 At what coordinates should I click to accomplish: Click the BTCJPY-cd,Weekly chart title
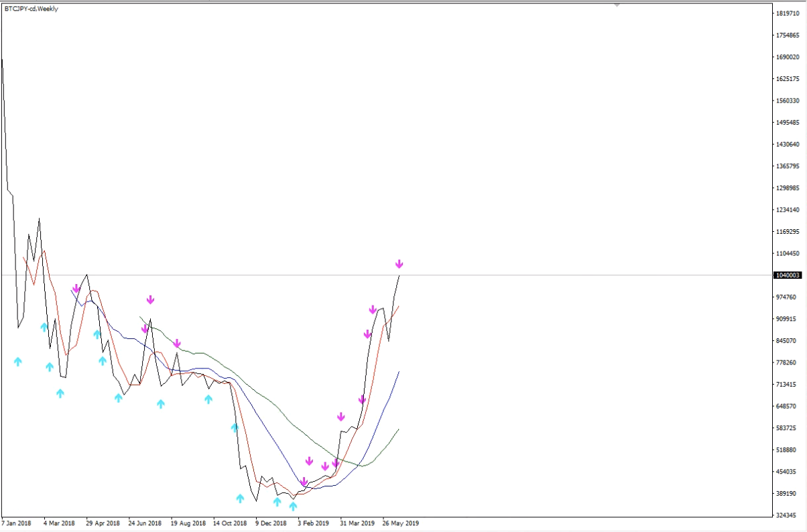click(32, 9)
